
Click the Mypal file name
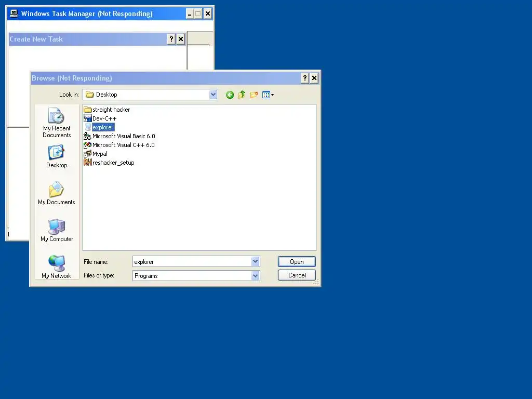[x=100, y=154]
